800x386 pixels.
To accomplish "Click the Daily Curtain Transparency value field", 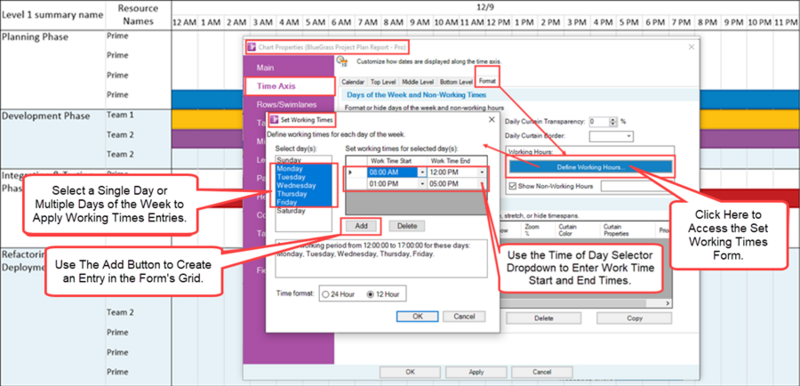I will pyautogui.click(x=599, y=122).
